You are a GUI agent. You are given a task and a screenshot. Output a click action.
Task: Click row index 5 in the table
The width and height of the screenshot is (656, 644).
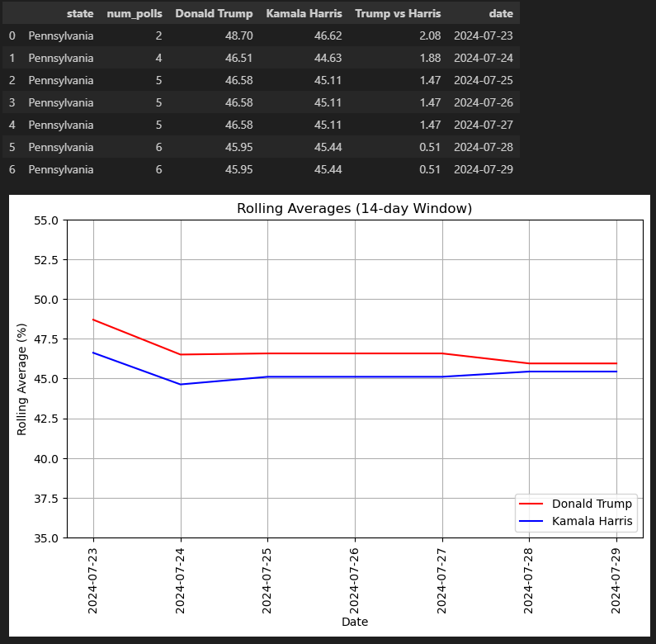[12, 147]
